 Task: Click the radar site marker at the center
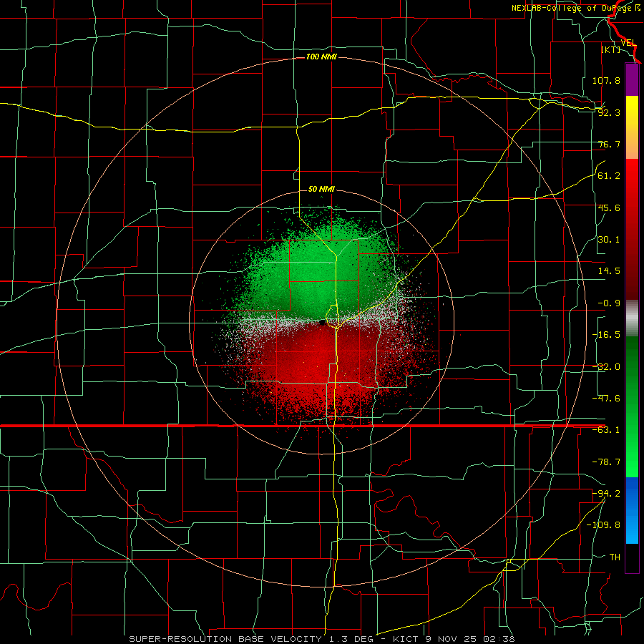[323, 323]
